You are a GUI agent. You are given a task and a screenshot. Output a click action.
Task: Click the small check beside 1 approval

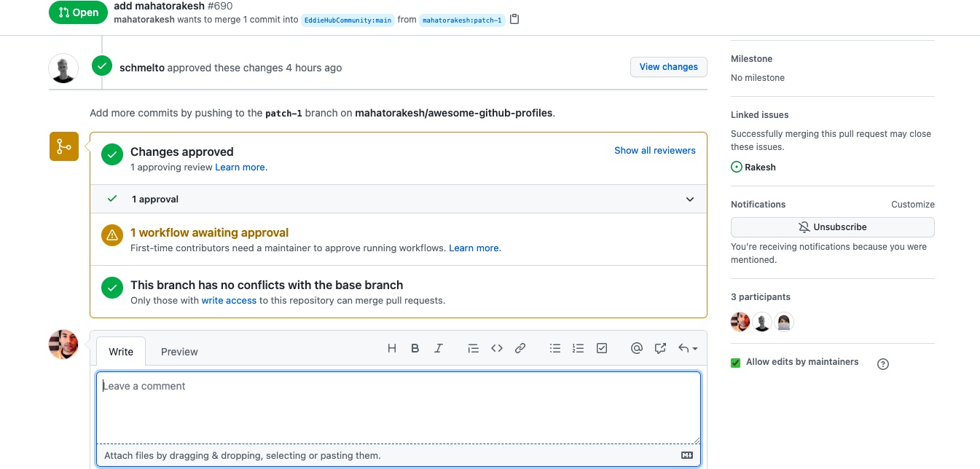click(x=112, y=199)
